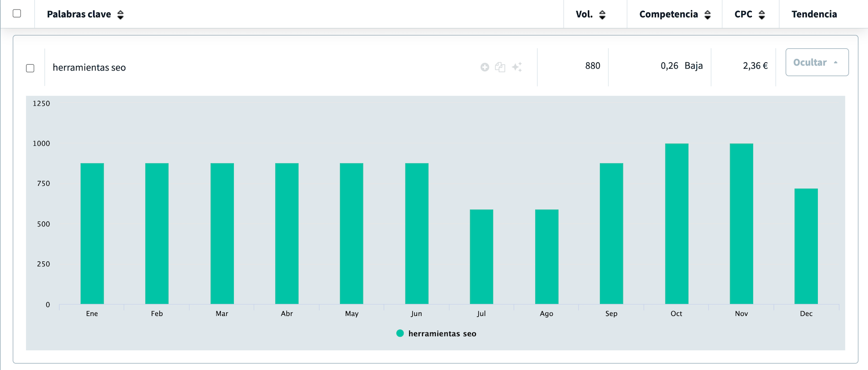Click the Jun bar in the chart
Viewport: 868px width, 370px height.
(x=417, y=233)
